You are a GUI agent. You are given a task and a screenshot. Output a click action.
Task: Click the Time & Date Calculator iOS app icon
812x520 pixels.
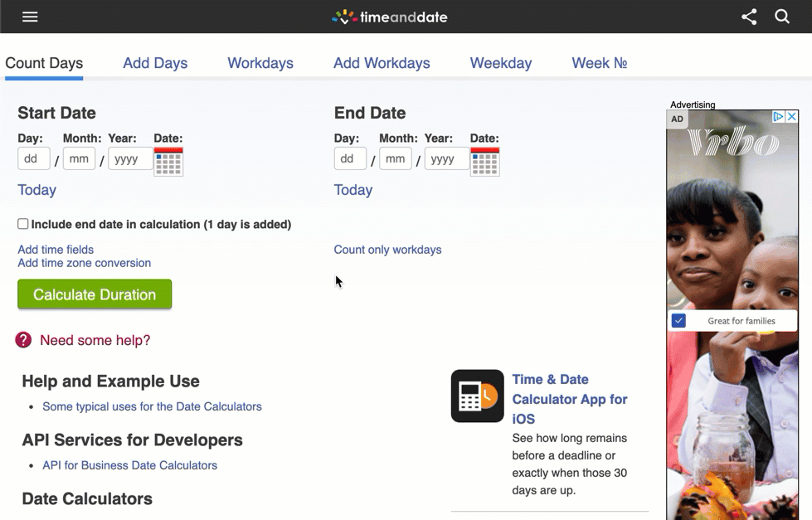[x=477, y=396]
